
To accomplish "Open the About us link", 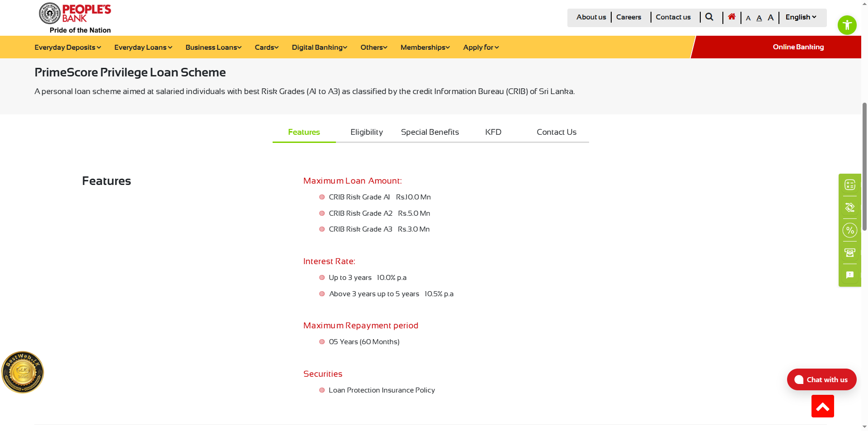I will pyautogui.click(x=591, y=17).
